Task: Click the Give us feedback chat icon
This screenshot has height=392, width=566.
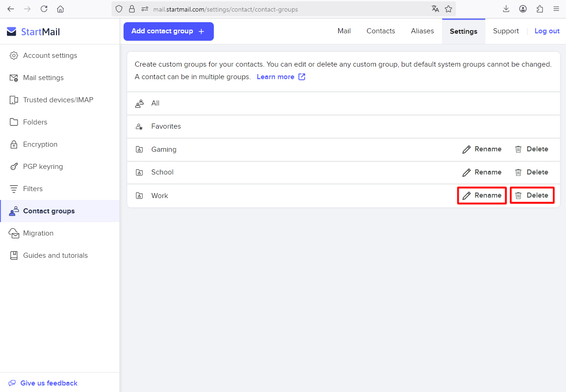Action: (x=12, y=383)
